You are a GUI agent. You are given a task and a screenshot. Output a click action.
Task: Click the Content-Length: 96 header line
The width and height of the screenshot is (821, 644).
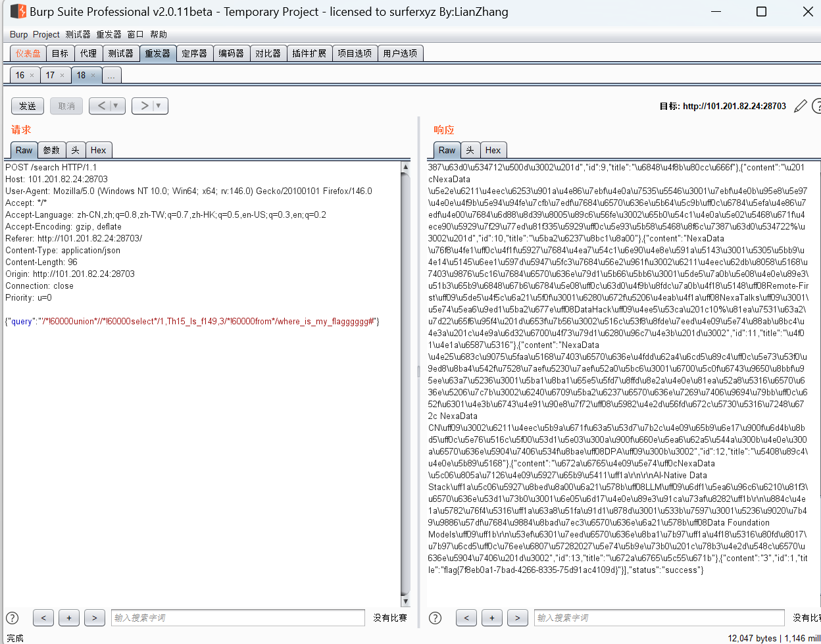tap(41, 262)
